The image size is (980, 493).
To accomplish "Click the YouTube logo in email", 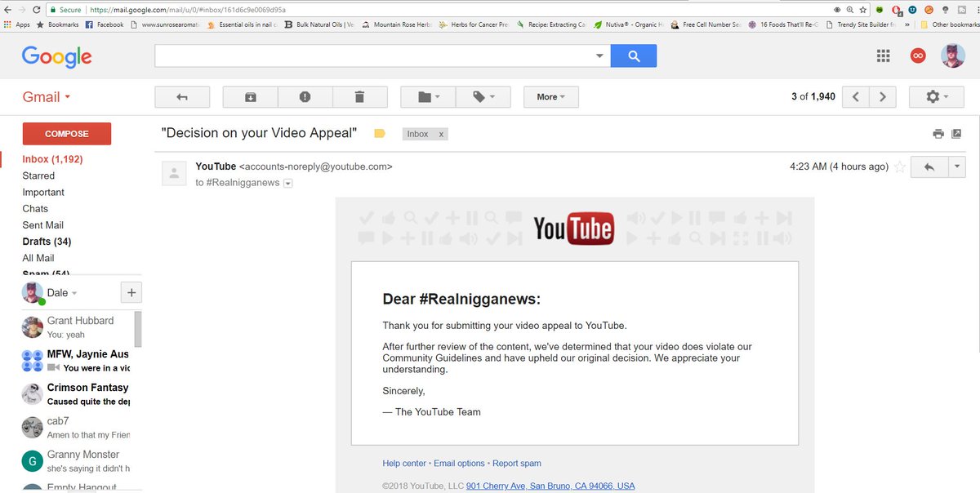I will [574, 229].
